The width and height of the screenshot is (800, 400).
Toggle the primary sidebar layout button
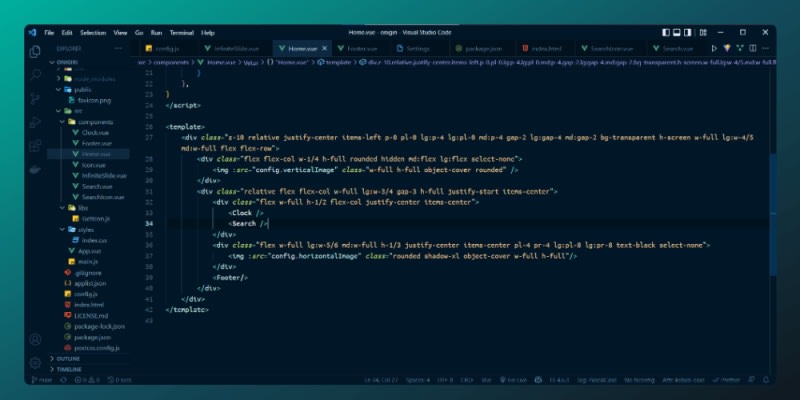pos(666,33)
